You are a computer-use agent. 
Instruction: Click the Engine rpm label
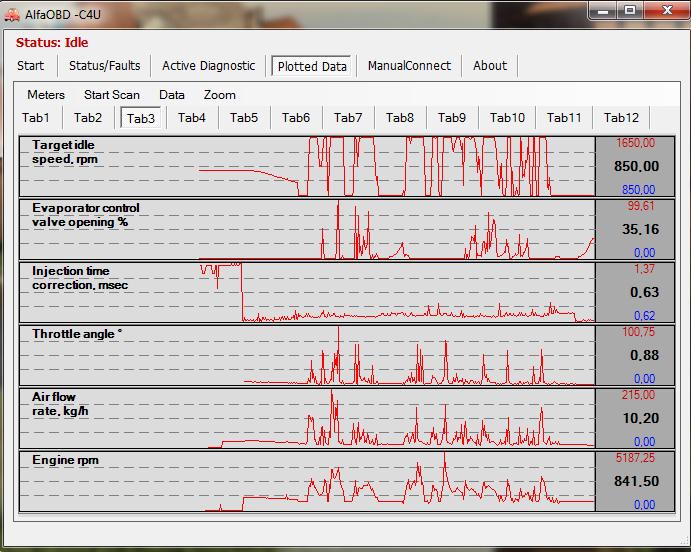pos(65,460)
